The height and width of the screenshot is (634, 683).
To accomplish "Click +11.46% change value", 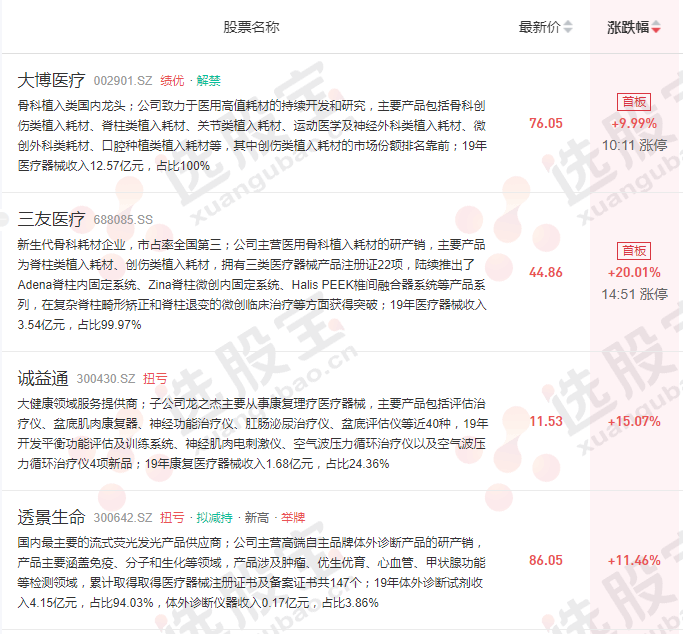I will [634, 560].
